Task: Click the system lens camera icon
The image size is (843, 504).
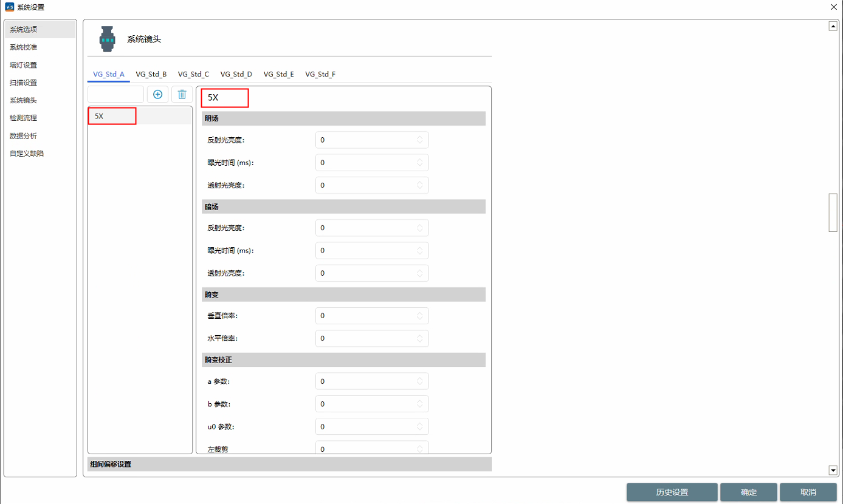Action: tap(108, 39)
